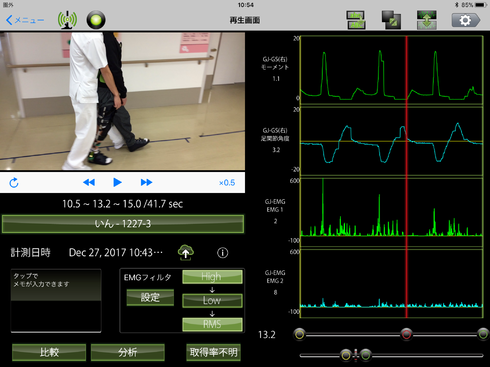Tap the round green status indicator button
Screen dimensions: 490x367
coord(96,20)
